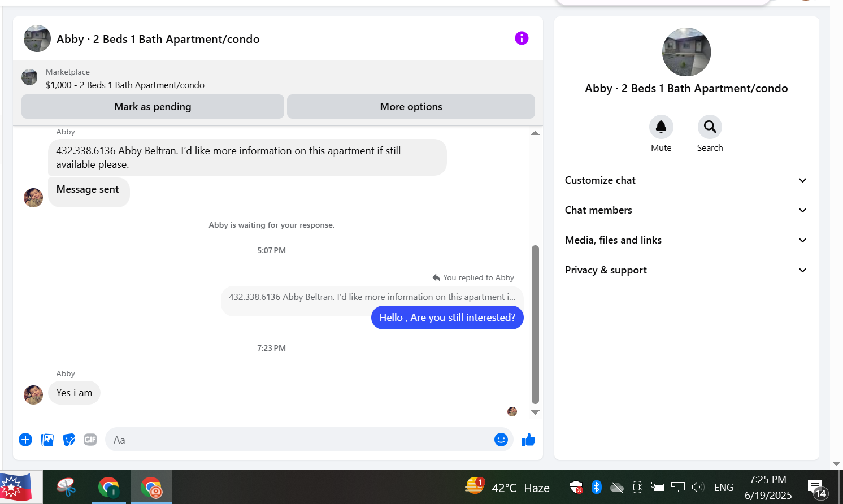The height and width of the screenshot is (504, 843).
Task: Switch to first Chrome taskbar icon
Action: tap(109, 487)
